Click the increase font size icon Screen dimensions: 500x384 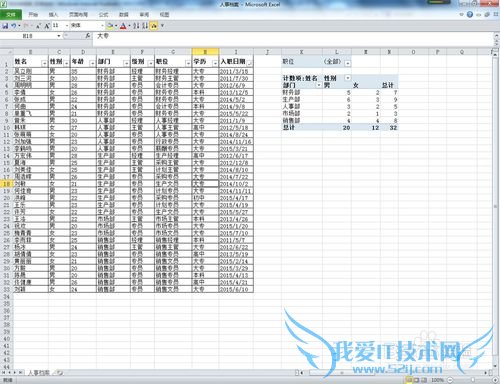pos(47,26)
